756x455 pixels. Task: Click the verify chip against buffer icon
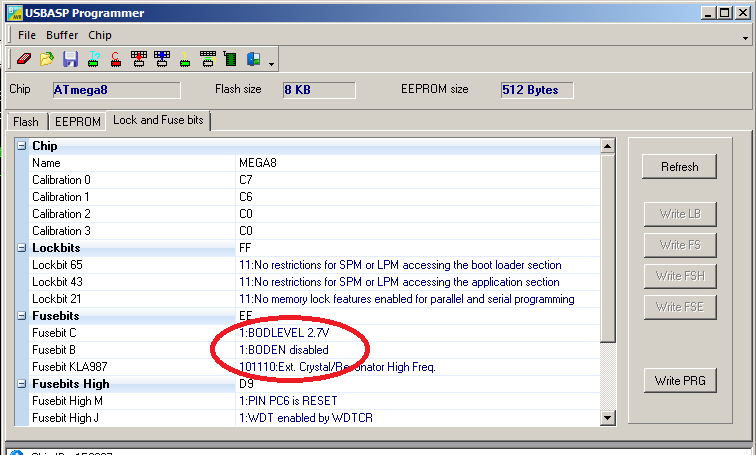(208, 59)
